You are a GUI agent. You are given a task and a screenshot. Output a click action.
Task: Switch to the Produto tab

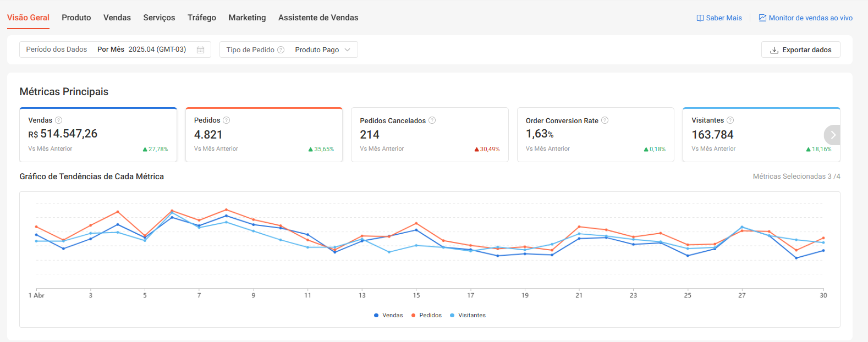pyautogui.click(x=76, y=18)
